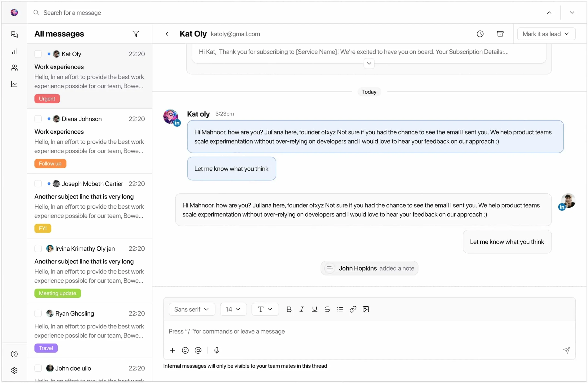Image resolution: width=588 pixels, height=383 pixels.
Task: Select the Kat Oly message checkbox
Action: [38, 54]
